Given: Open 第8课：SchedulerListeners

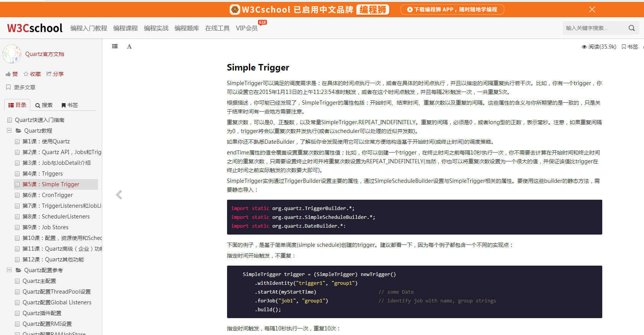Looking at the screenshot, I should (56, 217).
